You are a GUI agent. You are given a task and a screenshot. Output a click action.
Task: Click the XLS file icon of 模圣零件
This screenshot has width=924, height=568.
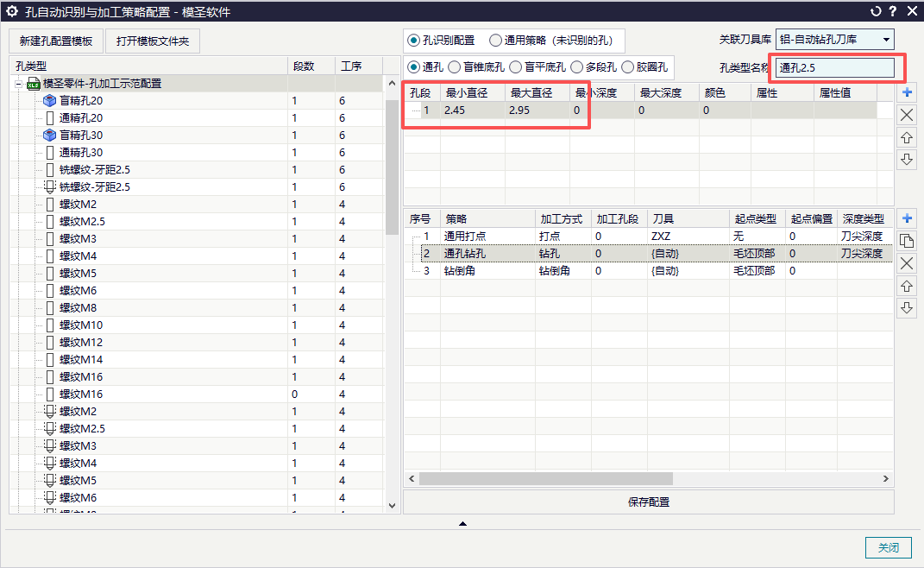34,84
